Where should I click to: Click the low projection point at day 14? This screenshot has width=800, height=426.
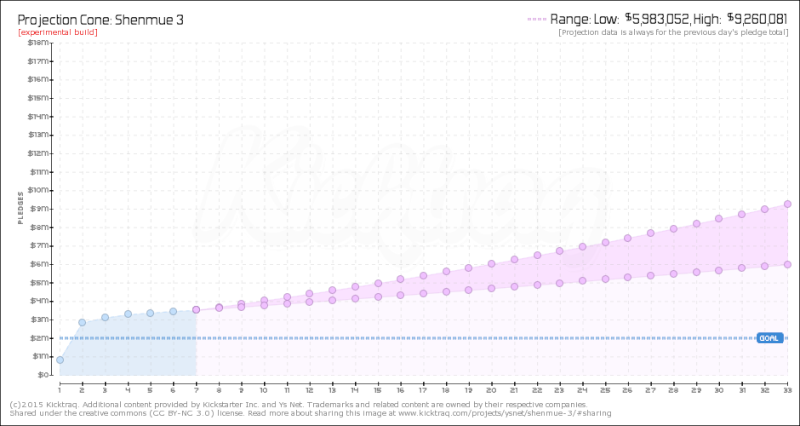[x=355, y=298]
